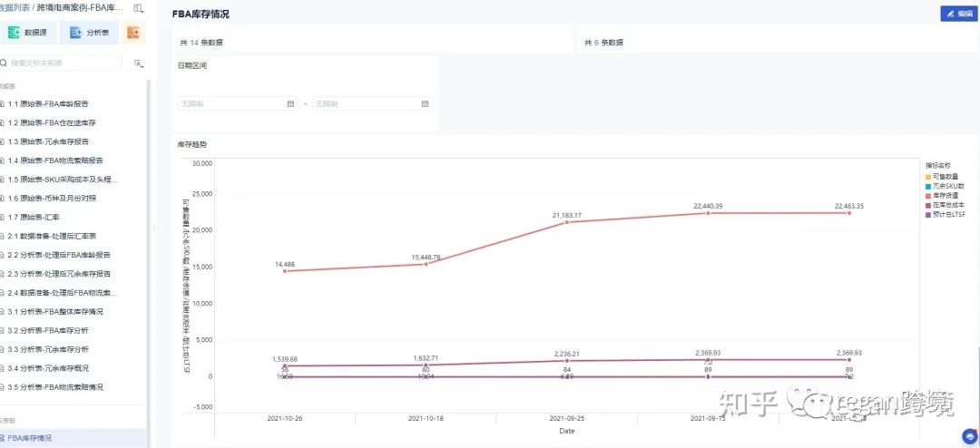Click the 编辑 (edit) button
The height and width of the screenshot is (448, 980).
click(958, 14)
